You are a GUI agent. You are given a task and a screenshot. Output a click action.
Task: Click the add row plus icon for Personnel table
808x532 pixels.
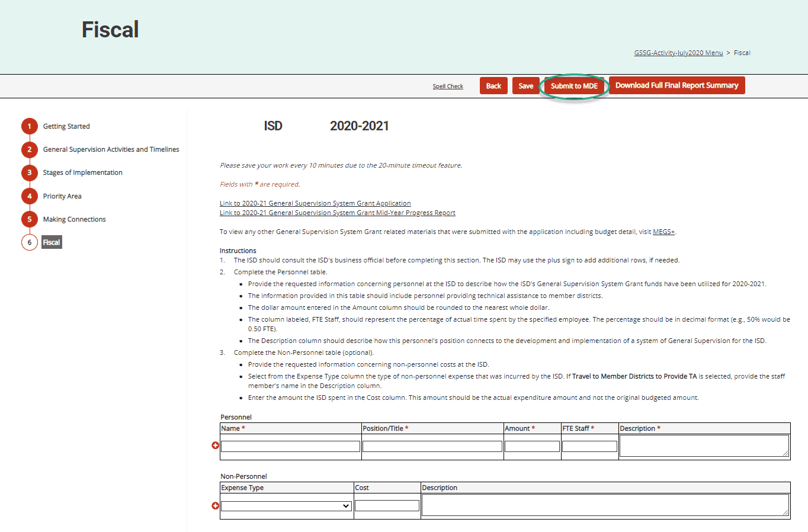pos(216,446)
